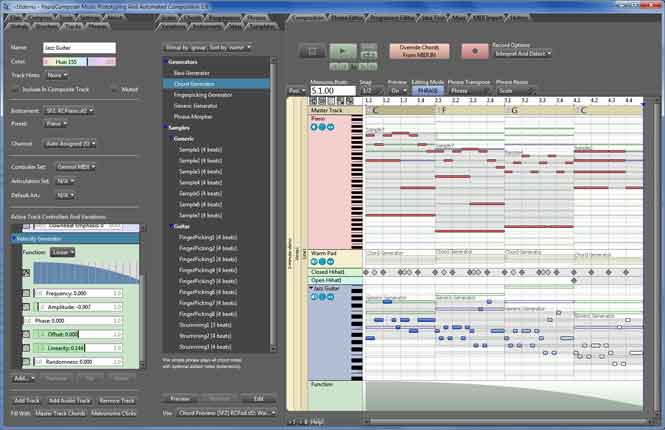Image resolution: width=665 pixels, height=430 pixels.
Task: Click the stop button left of play
Action: (312, 52)
